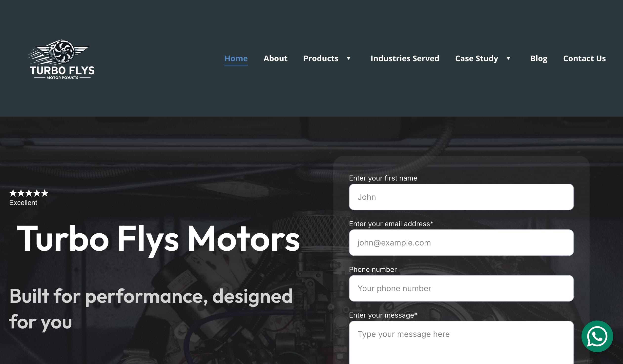Click the first name input field
The width and height of the screenshot is (623, 364).
tap(461, 197)
